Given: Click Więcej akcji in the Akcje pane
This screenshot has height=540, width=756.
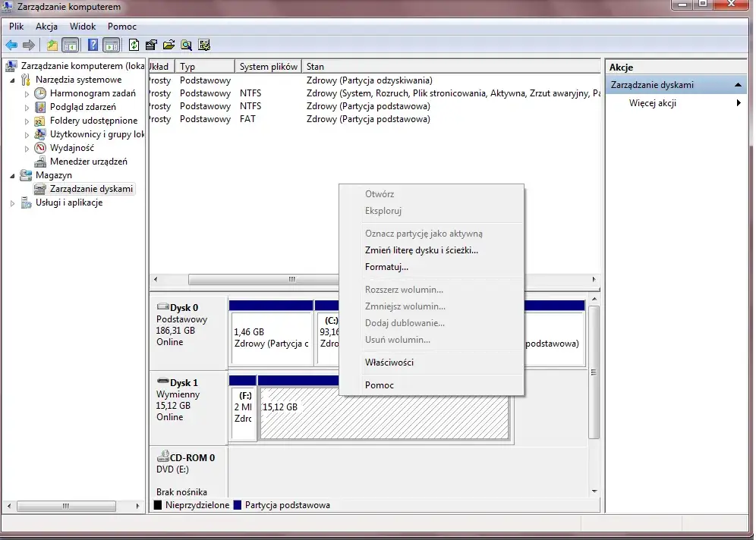Looking at the screenshot, I should [x=652, y=103].
